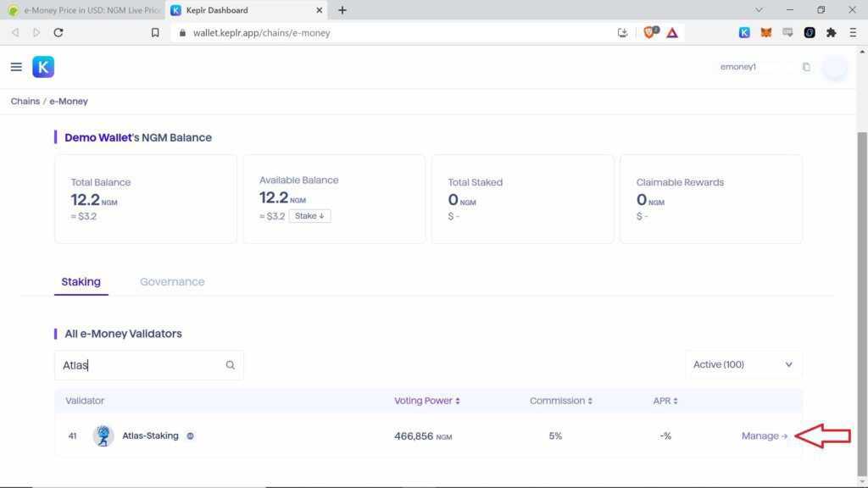Click the account avatar circle
868x488 pixels.
pos(835,67)
